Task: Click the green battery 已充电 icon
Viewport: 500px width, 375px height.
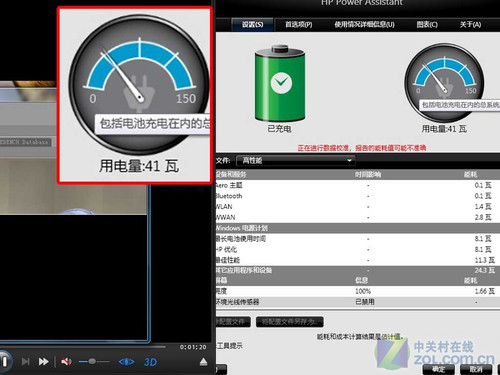Action: pyautogui.click(x=280, y=83)
